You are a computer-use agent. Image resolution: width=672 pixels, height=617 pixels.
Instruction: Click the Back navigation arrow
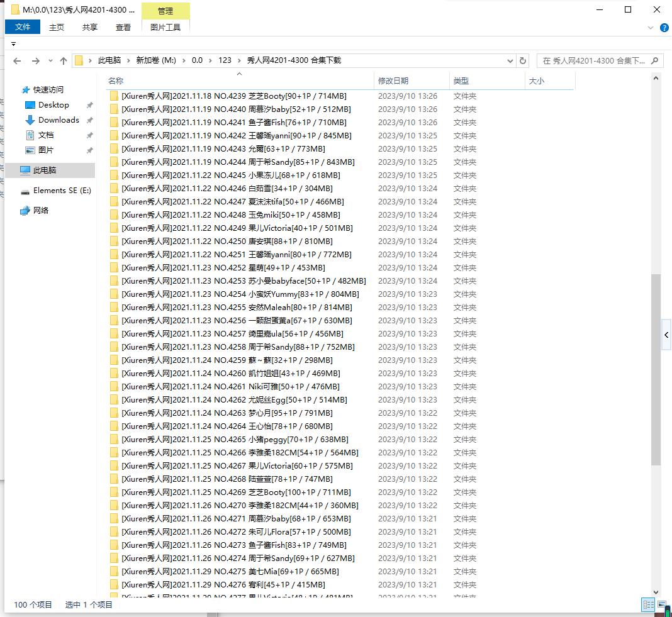pyautogui.click(x=17, y=61)
